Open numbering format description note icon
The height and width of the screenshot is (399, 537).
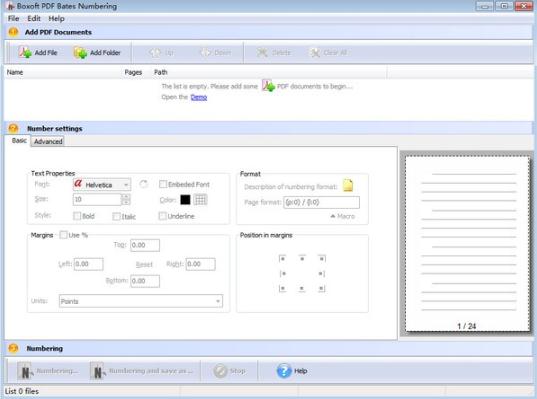348,185
